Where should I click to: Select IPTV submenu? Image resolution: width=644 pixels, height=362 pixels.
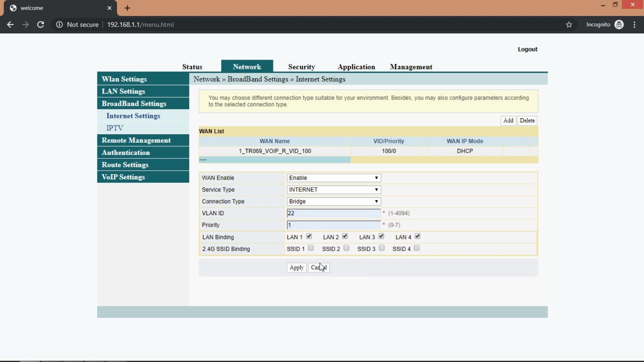coord(115,128)
